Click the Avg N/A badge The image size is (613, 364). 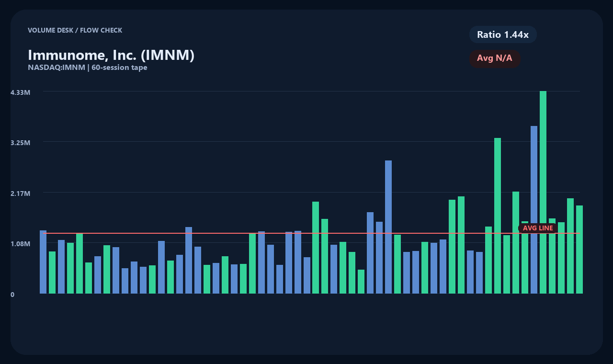point(495,58)
